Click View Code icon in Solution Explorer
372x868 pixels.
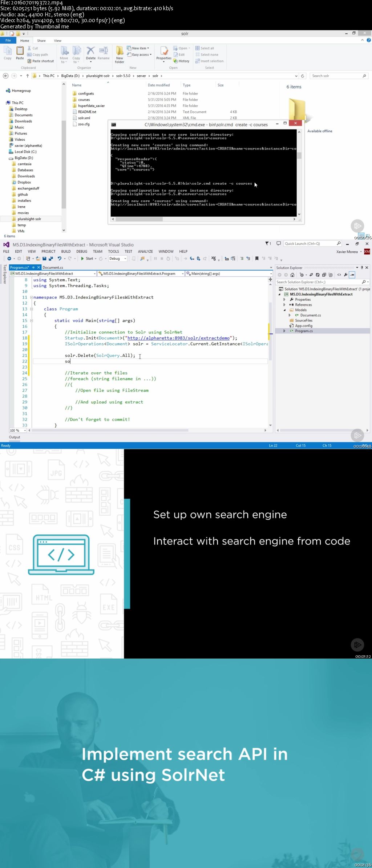pyautogui.click(x=339, y=275)
